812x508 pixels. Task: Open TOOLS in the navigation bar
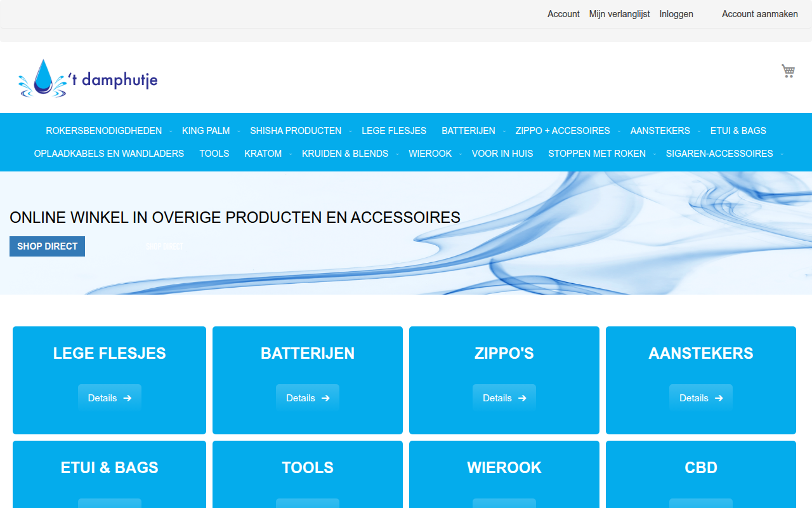coord(214,154)
